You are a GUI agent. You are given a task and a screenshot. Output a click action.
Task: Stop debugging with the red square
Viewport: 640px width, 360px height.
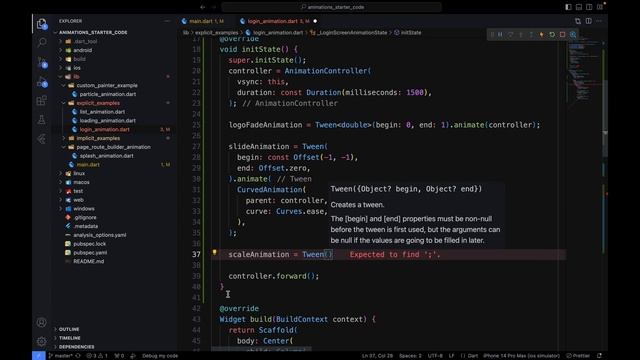[562, 35]
